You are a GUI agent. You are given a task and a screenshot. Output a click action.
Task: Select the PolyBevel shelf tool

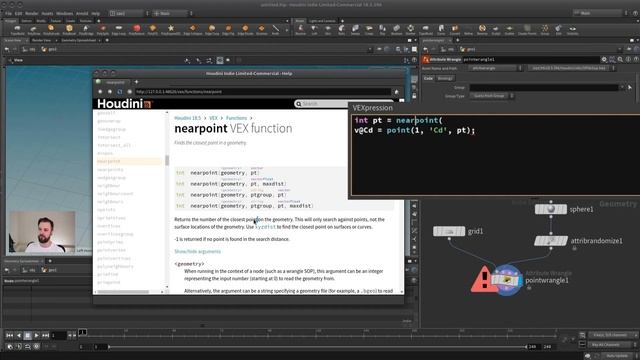click(x=69, y=29)
